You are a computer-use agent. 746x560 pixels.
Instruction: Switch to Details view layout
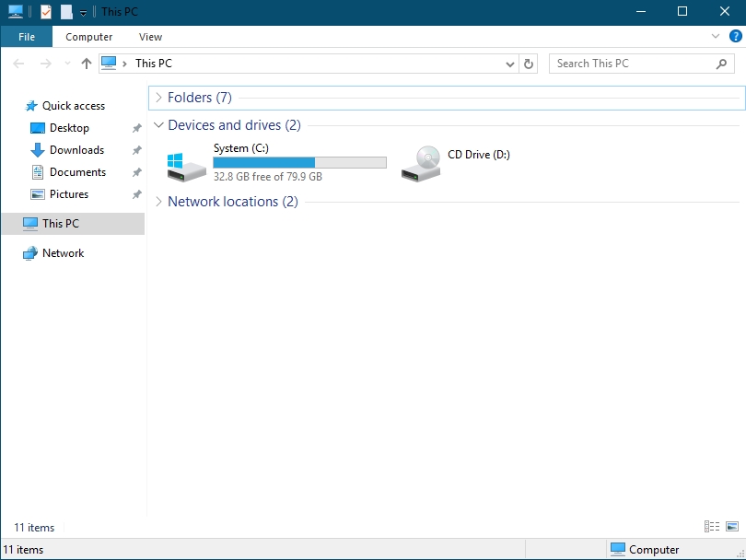pyautogui.click(x=712, y=526)
